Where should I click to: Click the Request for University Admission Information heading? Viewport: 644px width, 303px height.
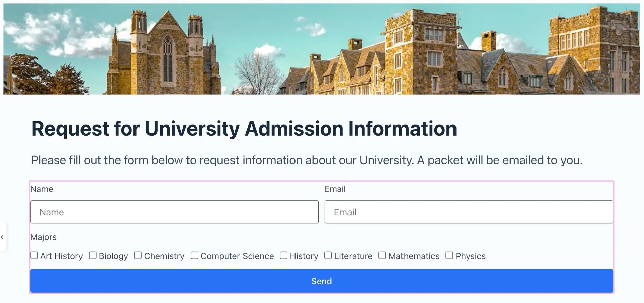[x=244, y=129]
